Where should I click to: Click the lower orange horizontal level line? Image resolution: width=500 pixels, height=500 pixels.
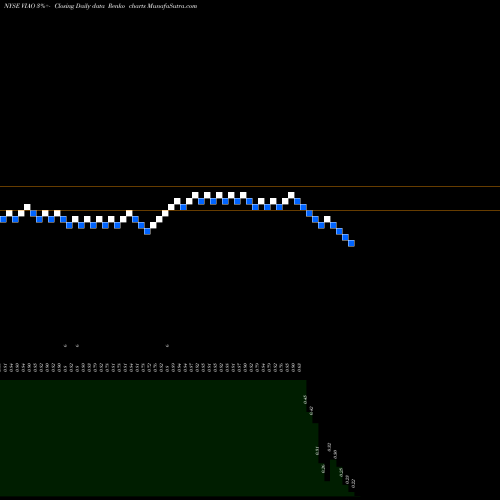(250, 210)
